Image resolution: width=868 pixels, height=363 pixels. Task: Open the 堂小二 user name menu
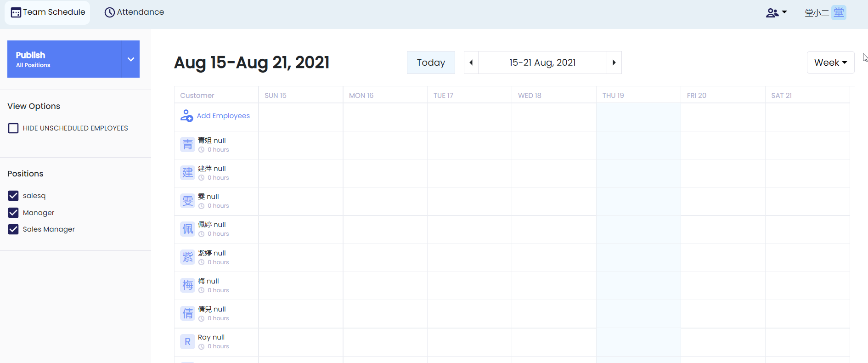(x=817, y=13)
